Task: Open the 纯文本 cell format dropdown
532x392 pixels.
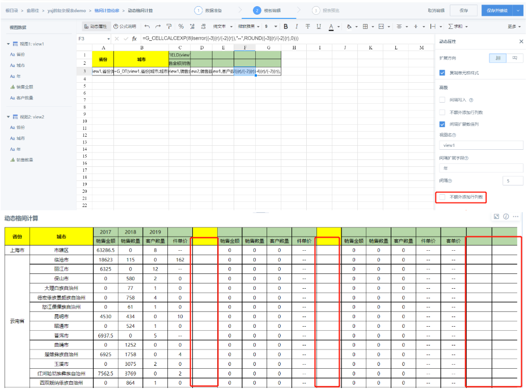Action: coord(223,27)
